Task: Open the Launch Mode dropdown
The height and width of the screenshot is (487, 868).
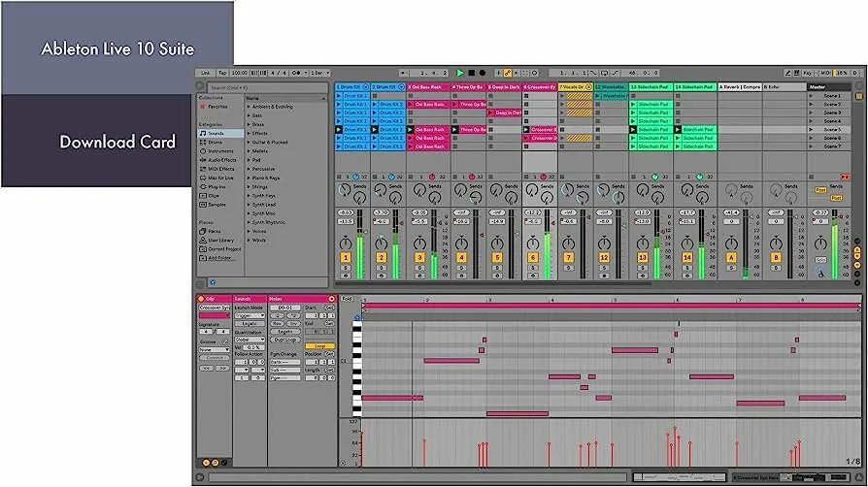Action: tap(250, 315)
